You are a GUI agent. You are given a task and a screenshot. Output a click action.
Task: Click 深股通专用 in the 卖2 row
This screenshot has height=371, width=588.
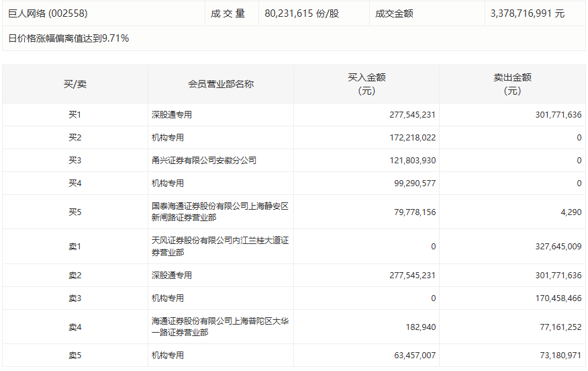click(x=172, y=276)
